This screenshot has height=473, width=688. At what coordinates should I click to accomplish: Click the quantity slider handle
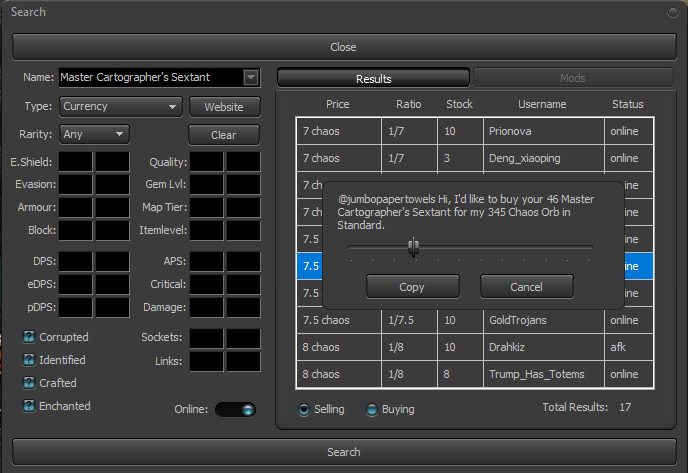(413, 247)
